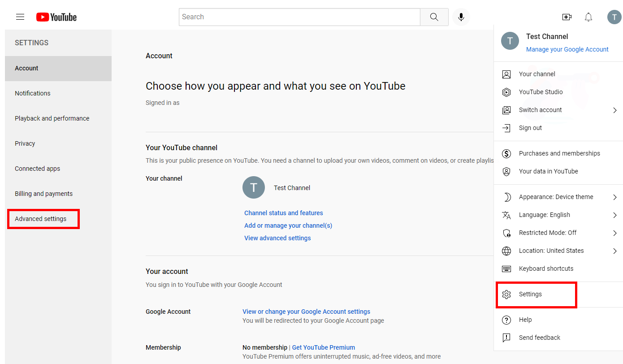The image size is (623, 364).
Task: Click 'No membership' text
Action: coord(265,347)
